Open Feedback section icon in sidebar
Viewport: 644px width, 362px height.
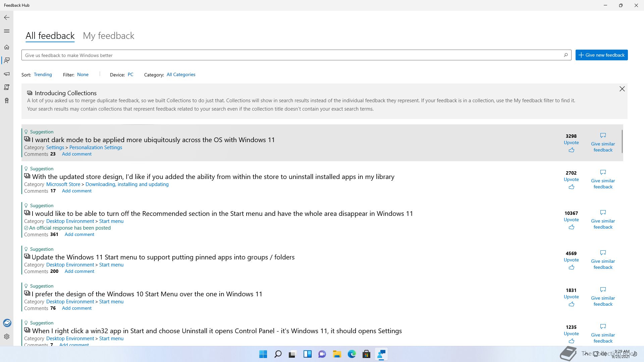coord(7,60)
